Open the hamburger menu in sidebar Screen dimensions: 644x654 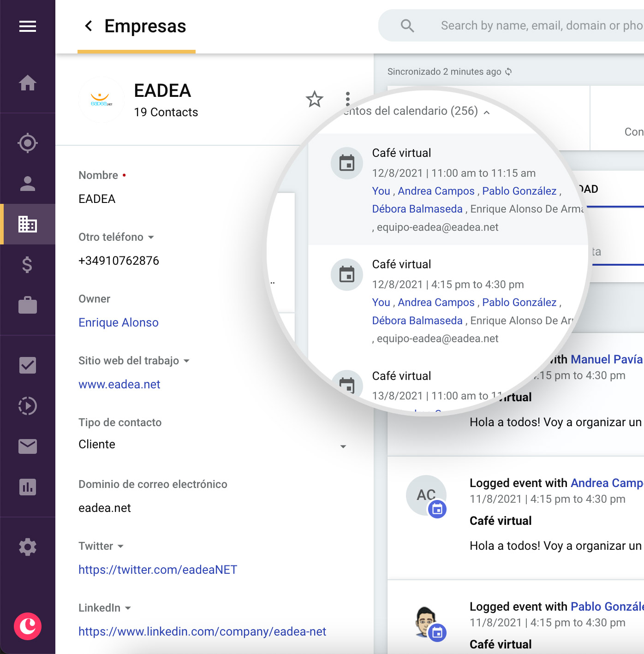[28, 26]
